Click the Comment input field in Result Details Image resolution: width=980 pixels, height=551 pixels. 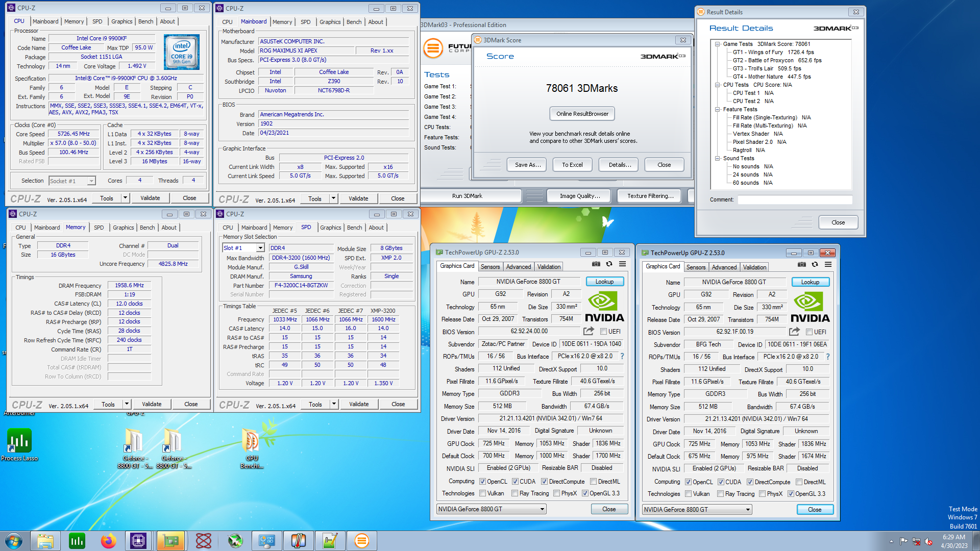(x=794, y=199)
